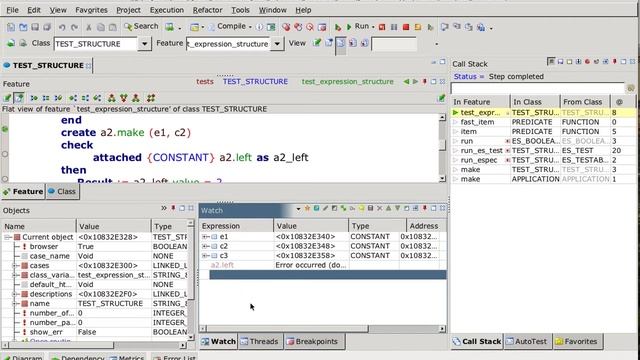The width and height of the screenshot is (640, 360).
Task: Click the undo icon in toolbar
Action: (62, 27)
